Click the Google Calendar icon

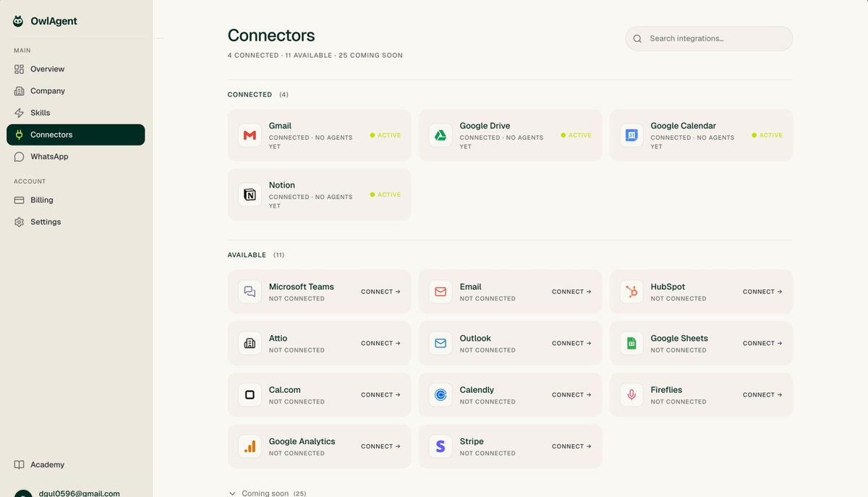(631, 135)
